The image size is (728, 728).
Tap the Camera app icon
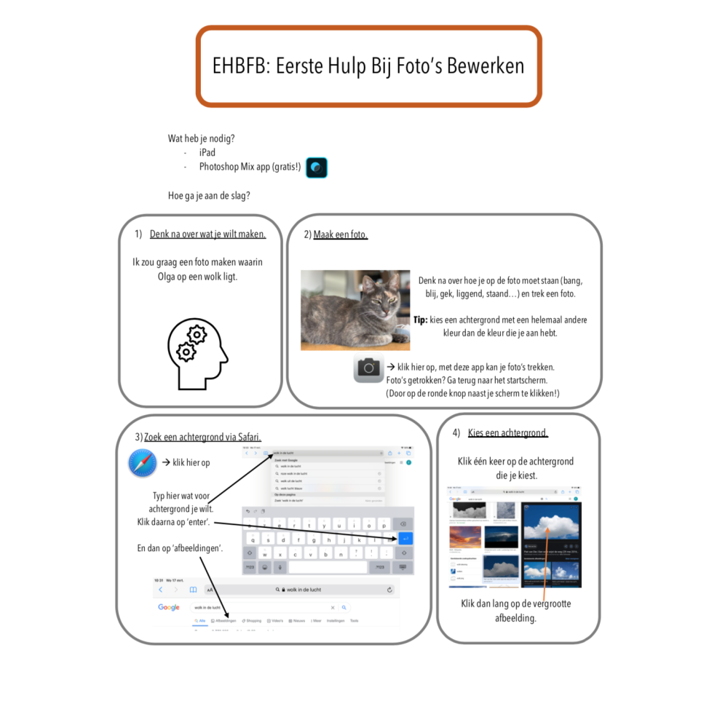368,369
